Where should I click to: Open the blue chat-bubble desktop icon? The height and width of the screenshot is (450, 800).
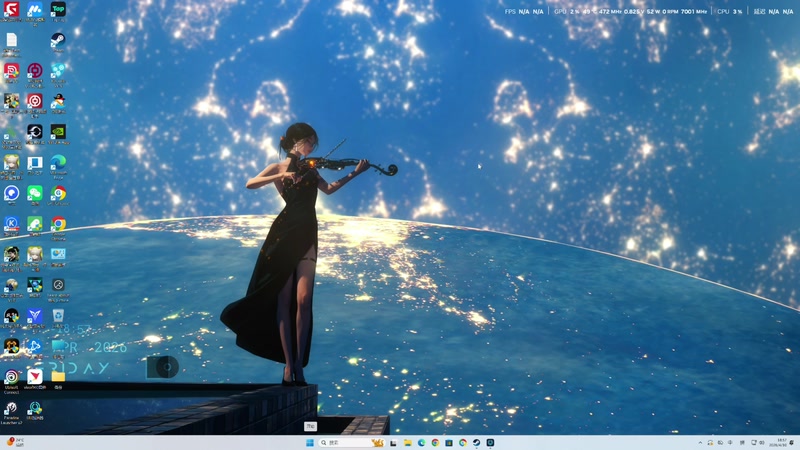(11, 195)
